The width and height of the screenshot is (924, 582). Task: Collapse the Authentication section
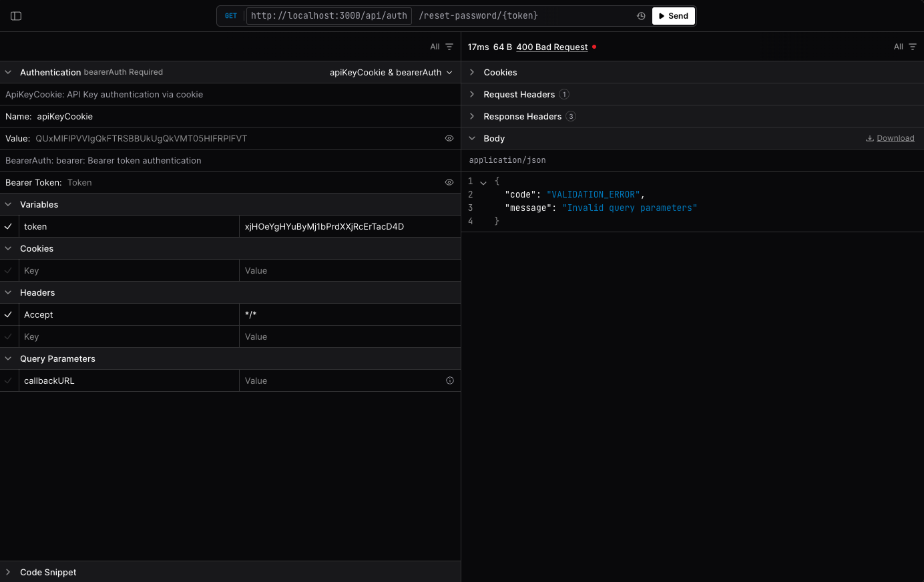pyautogui.click(x=8, y=72)
